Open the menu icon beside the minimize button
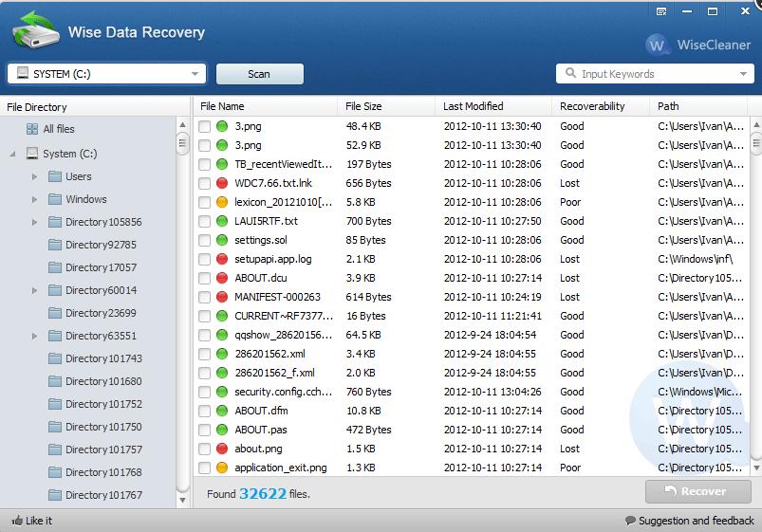This screenshot has width=762, height=532. (661, 11)
